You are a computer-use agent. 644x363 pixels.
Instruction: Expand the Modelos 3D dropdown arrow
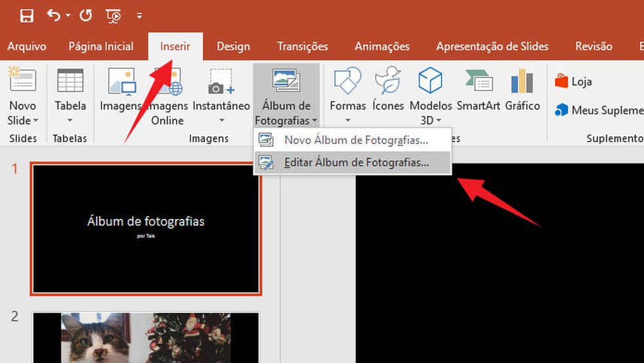point(439,121)
